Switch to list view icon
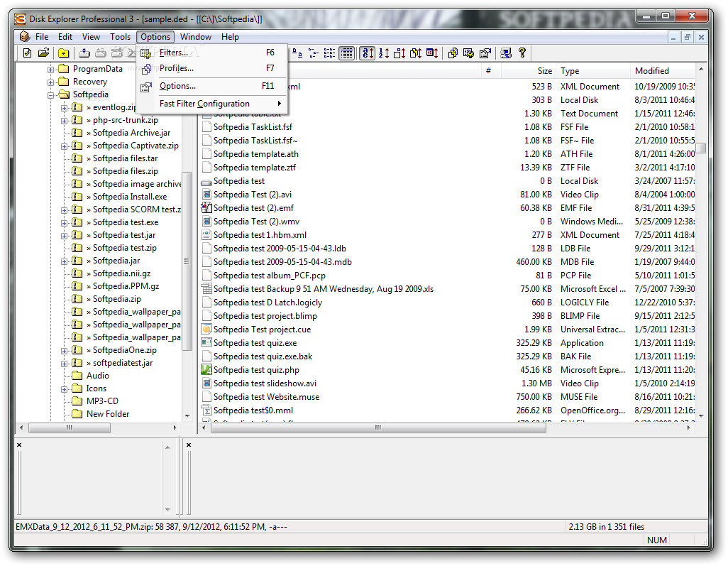Viewport: 728px width, 566px height. (330, 53)
